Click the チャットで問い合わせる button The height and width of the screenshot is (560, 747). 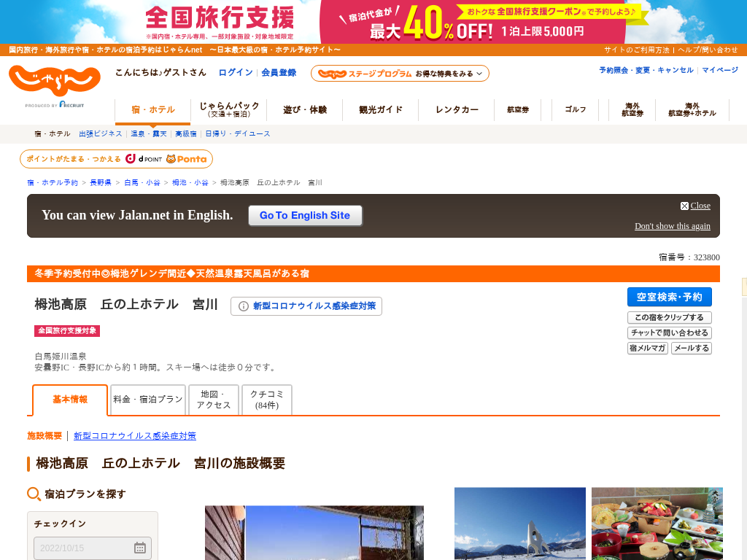[670, 332]
